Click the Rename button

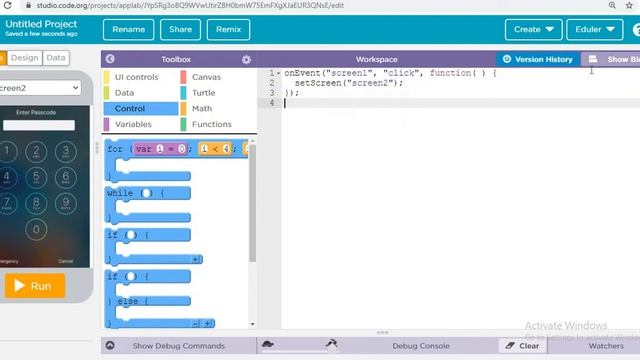point(129,29)
